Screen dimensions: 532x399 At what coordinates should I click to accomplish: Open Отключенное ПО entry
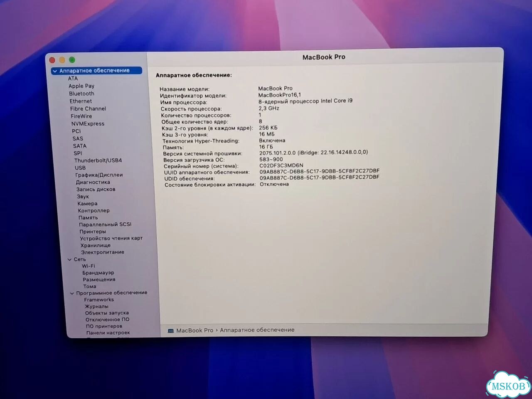click(107, 320)
